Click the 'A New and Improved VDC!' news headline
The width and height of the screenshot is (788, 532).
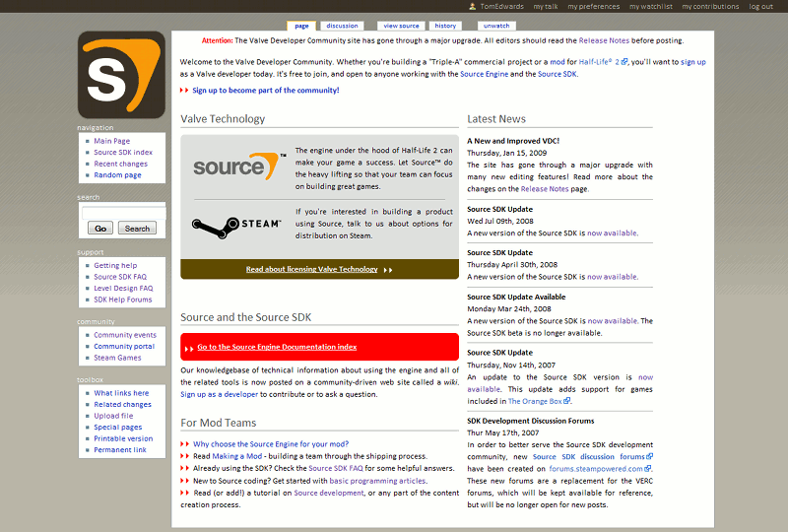tap(513, 141)
